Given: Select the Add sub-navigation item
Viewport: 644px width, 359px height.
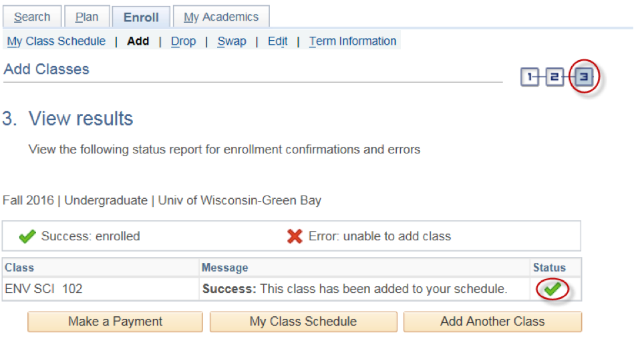Looking at the screenshot, I should tap(138, 41).
